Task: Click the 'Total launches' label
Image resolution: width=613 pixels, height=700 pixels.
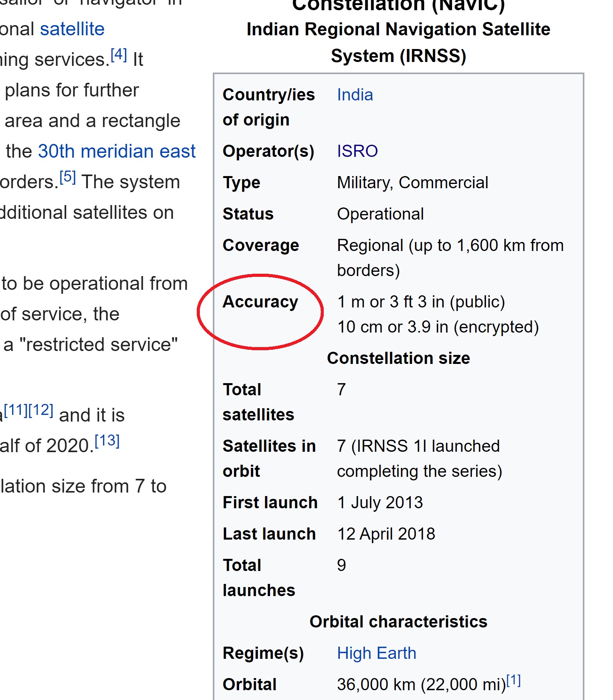Action: [x=259, y=578]
